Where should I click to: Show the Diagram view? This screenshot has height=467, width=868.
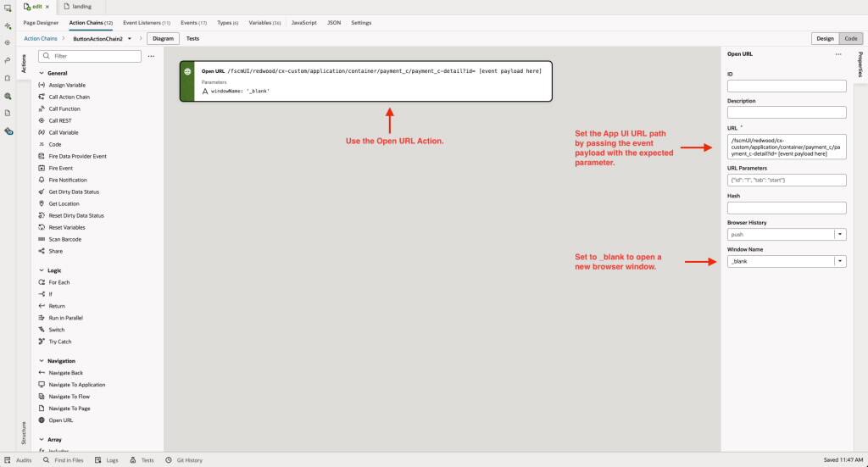click(x=164, y=39)
